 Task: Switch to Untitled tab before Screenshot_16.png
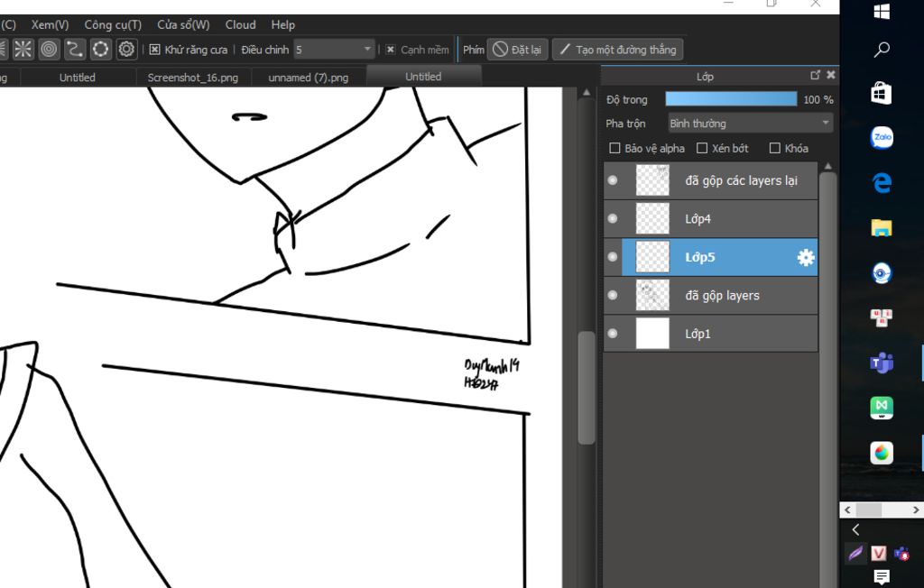point(78,78)
